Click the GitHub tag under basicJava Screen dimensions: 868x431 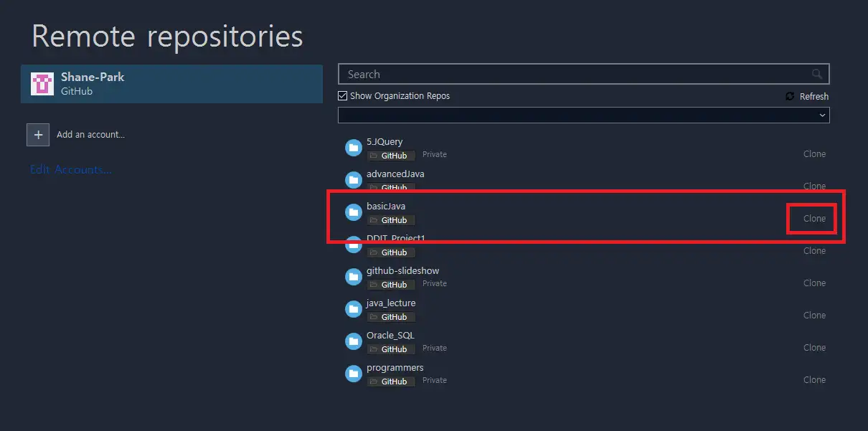click(391, 219)
